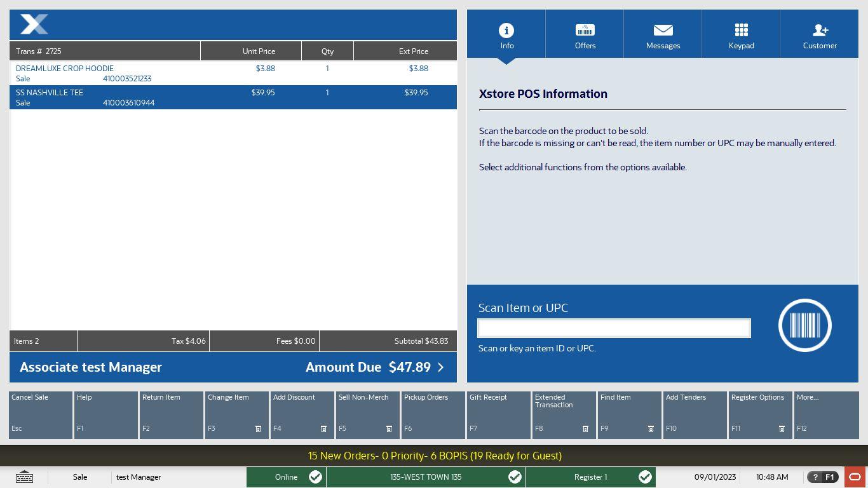This screenshot has height=488, width=868.
Task: Click Gift Receipt F7 button
Action: [x=499, y=415]
